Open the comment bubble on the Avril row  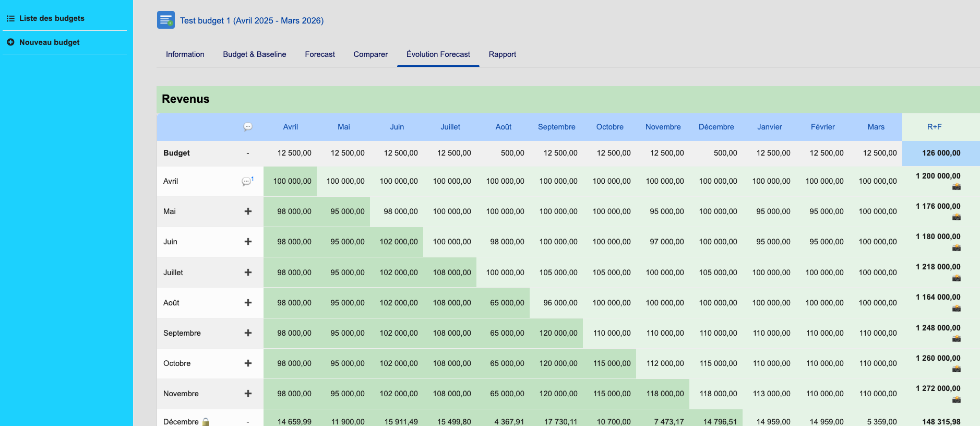click(246, 182)
